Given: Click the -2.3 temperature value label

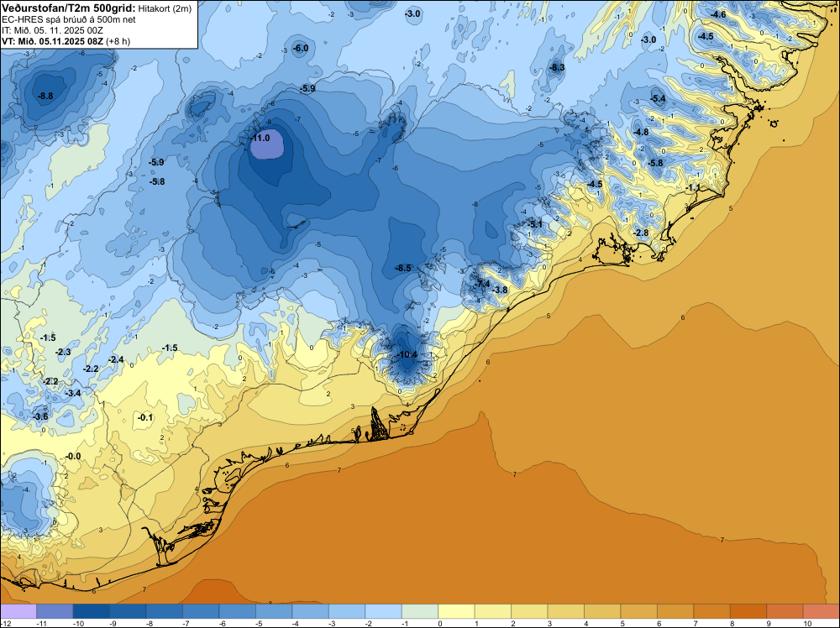Looking at the screenshot, I should coord(63,353).
